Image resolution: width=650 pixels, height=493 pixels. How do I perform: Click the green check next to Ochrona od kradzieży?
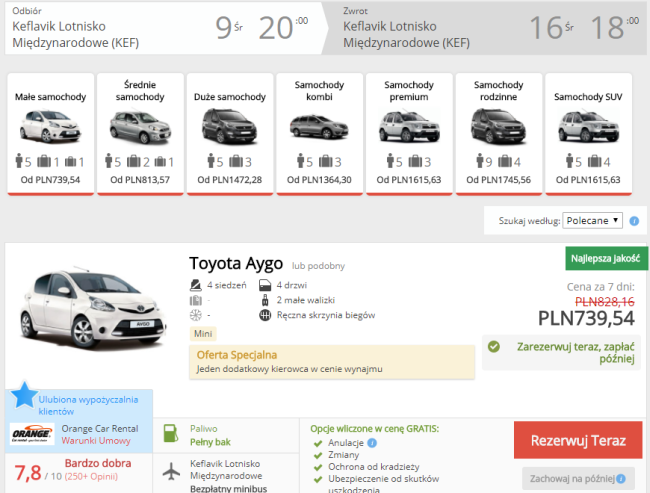point(318,468)
